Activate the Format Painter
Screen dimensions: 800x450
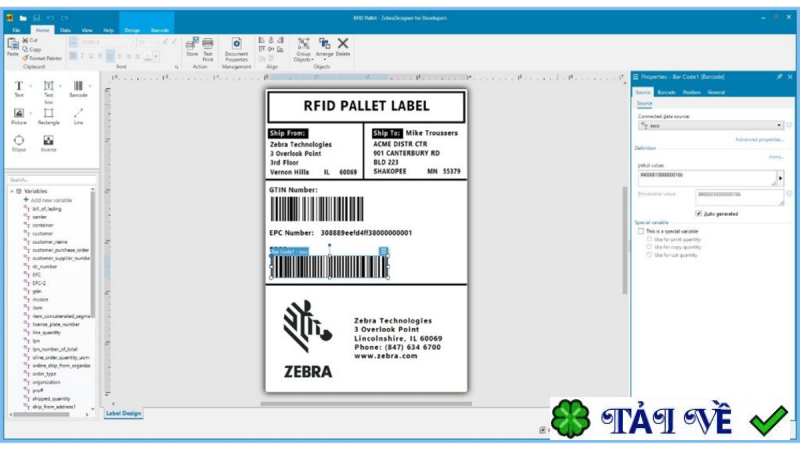point(42,58)
